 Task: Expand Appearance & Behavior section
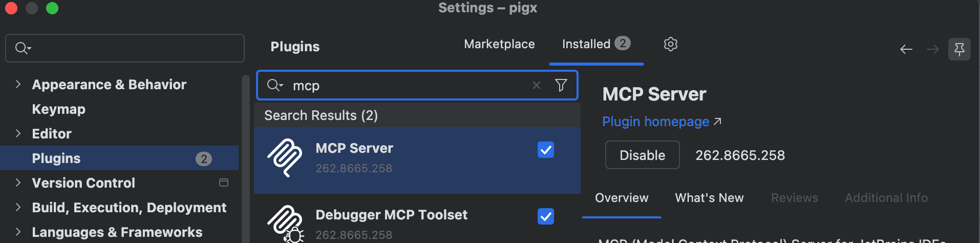(18, 84)
